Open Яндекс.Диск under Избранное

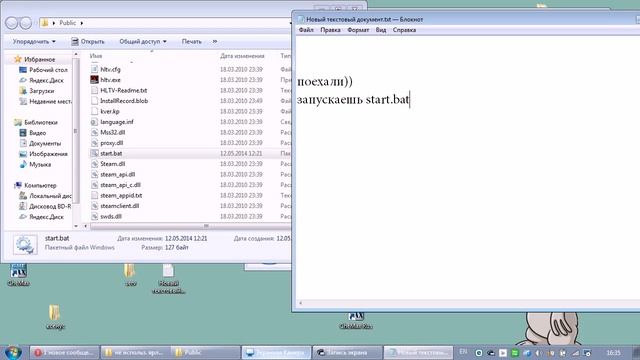[41, 80]
